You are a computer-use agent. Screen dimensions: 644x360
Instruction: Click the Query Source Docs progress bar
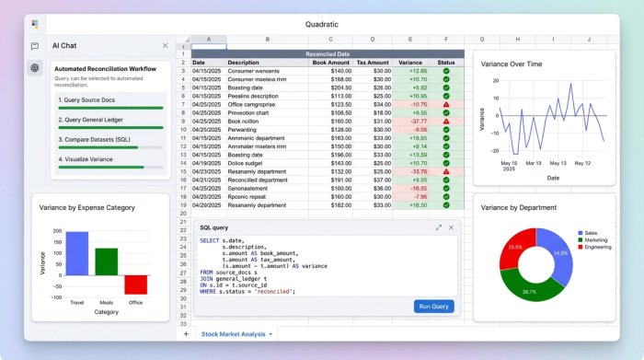tap(111, 108)
